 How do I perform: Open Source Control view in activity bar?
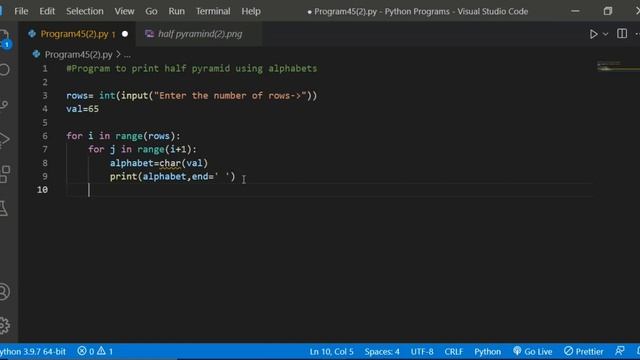tap(4, 104)
